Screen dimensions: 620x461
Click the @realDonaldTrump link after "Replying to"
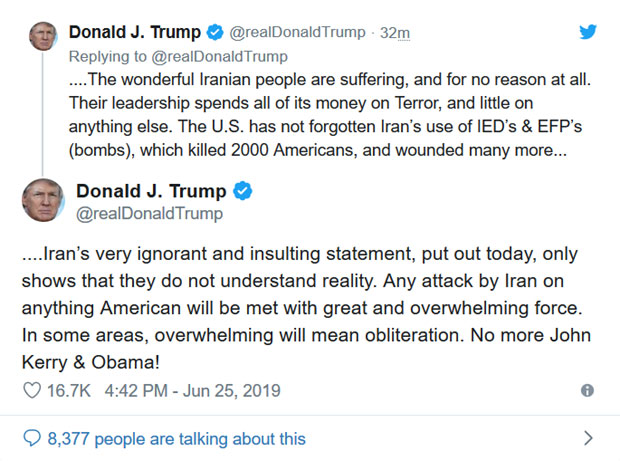click(224, 55)
